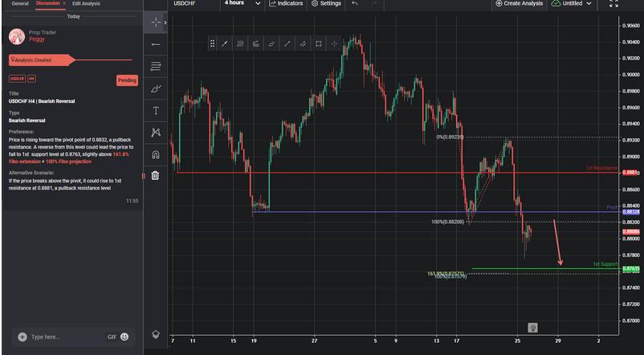Click the 0.88328 blue price tag
Screen dimensions: 644x355
pyautogui.click(x=631, y=212)
